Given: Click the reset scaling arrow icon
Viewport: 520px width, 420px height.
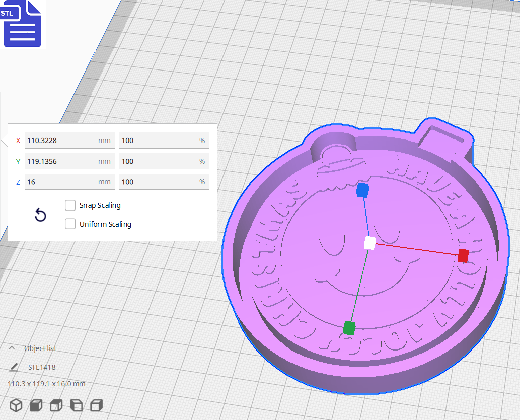Looking at the screenshot, I should [x=40, y=215].
